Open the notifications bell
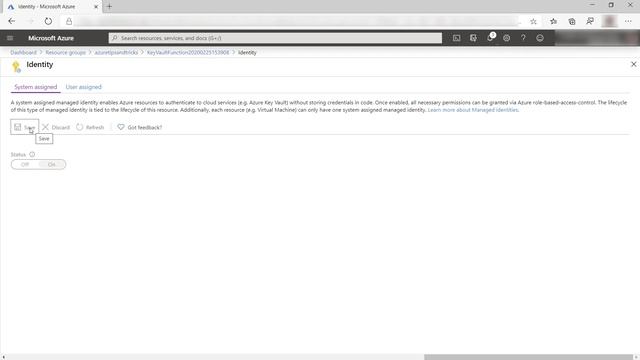Viewport: 640px width, 360px height. pyautogui.click(x=490, y=38)
